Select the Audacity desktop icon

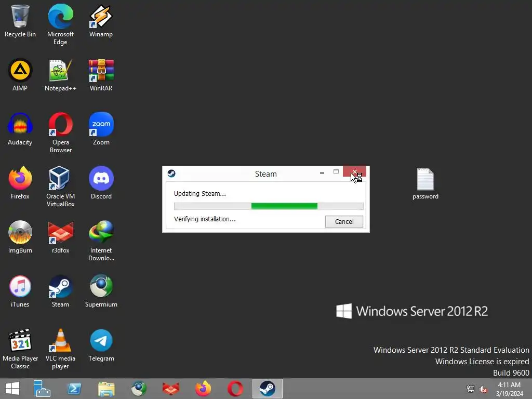pos(20,129)
